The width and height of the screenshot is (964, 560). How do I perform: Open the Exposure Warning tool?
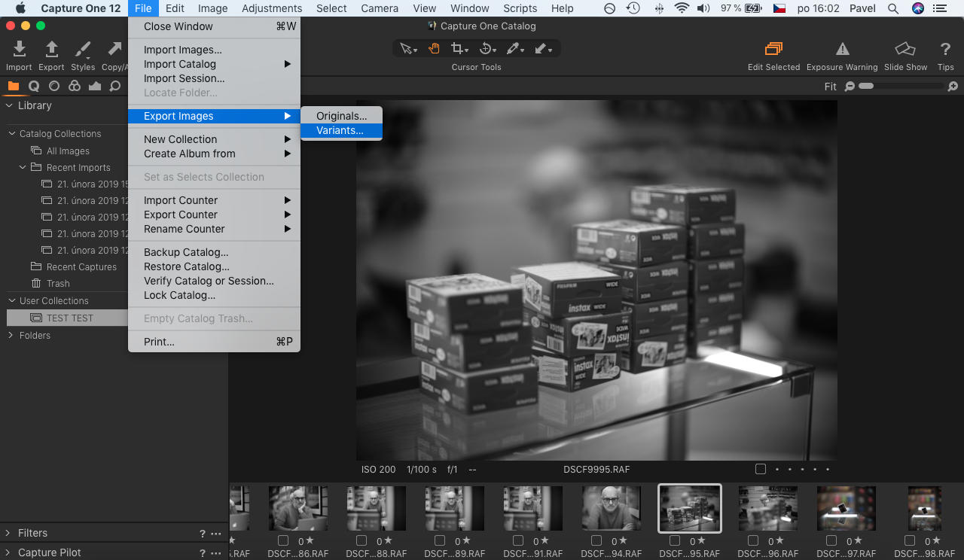pos(842,49)
